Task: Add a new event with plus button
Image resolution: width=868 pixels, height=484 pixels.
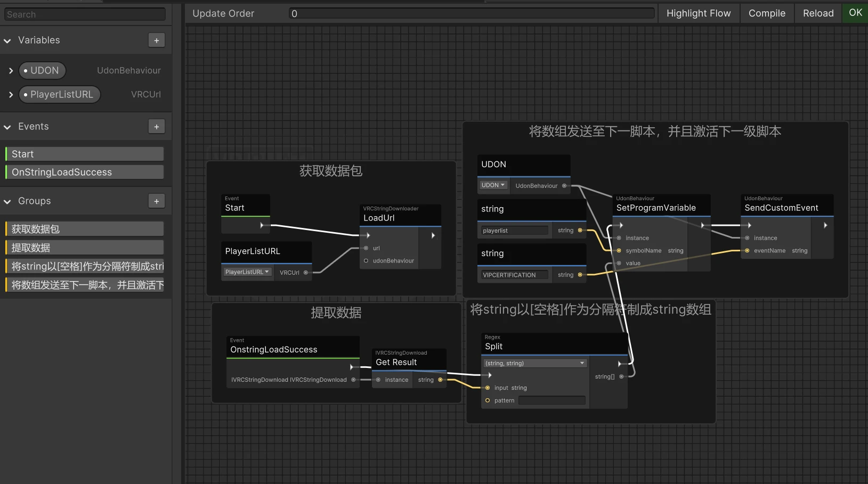Action: point(156,127)
